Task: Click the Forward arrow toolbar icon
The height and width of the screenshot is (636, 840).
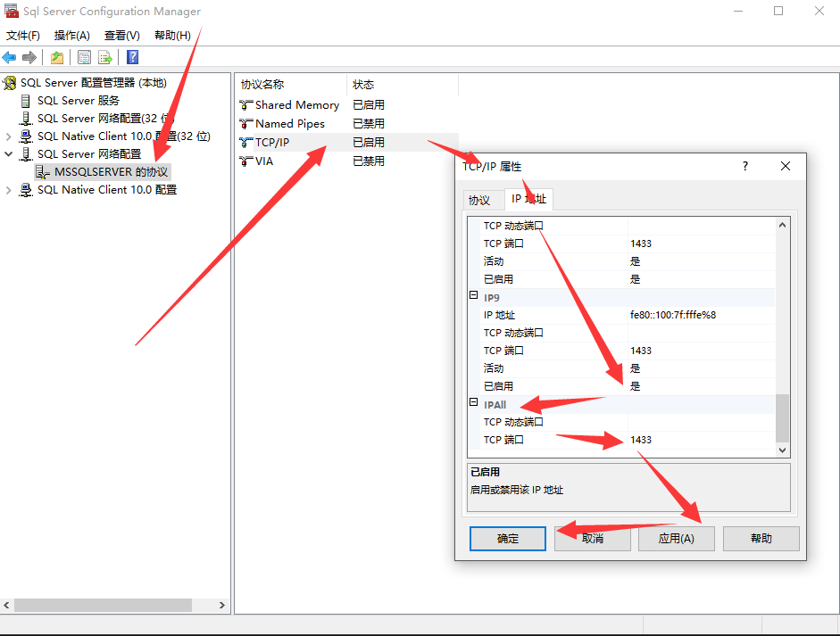Action: point(29,57)
